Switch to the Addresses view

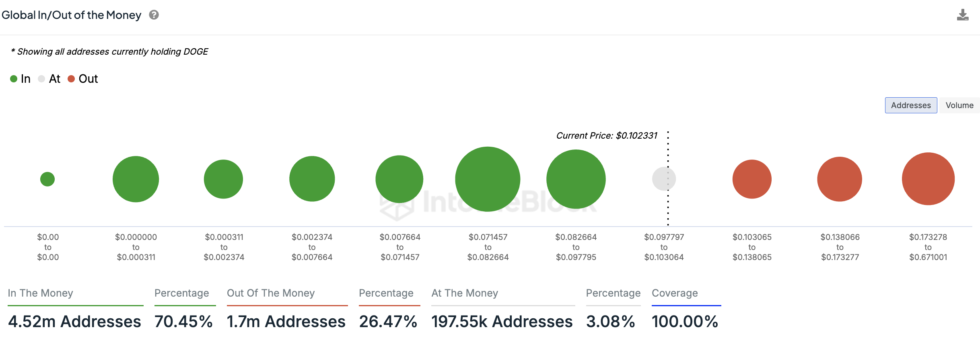tap(911, 105)
